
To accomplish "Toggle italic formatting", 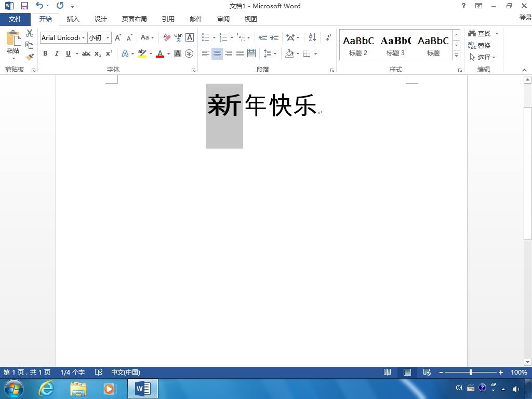I will pyautogui.click(x=57, y=54).
